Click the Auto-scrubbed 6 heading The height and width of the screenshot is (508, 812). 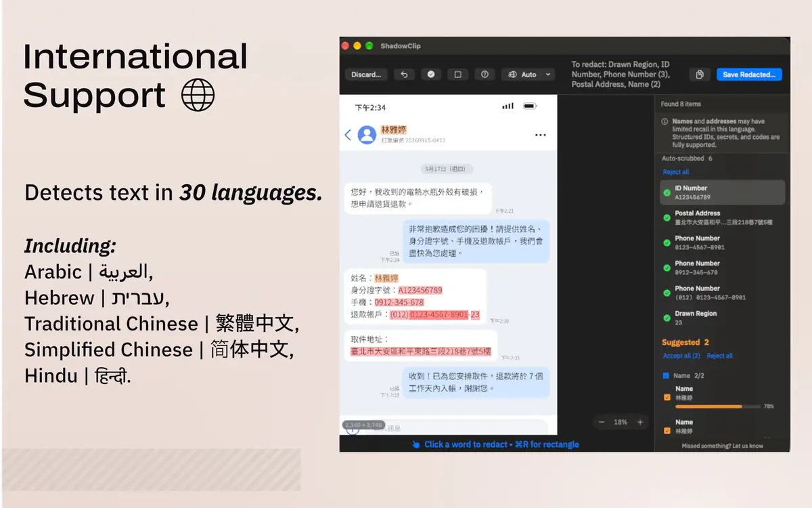point(687,158)
